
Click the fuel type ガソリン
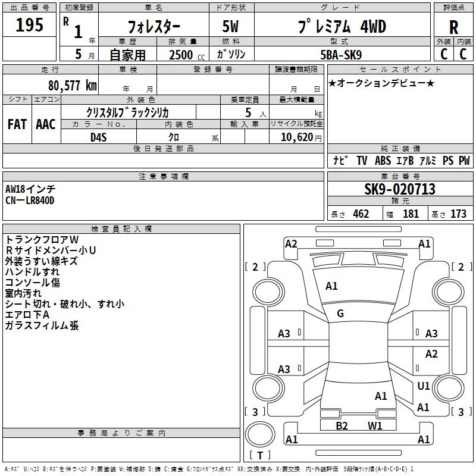pos(231,54)
